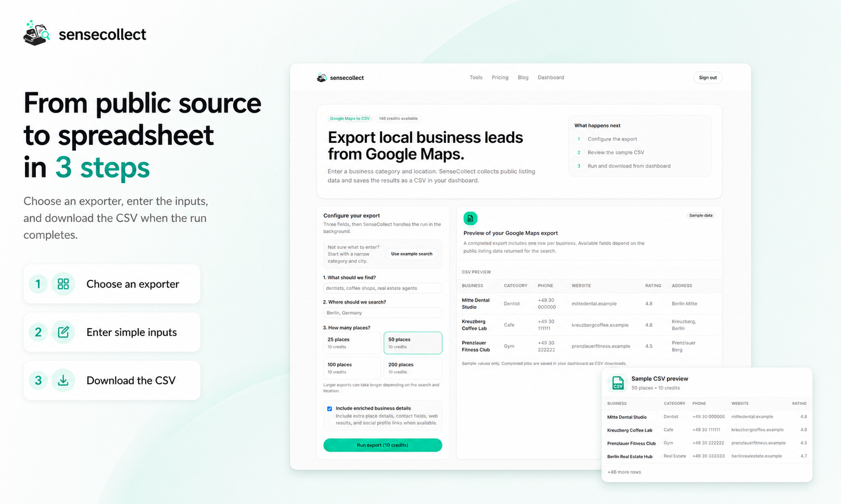
Task: Click Real Estate category in sample card
Action: pyautogui.click(x=675, y=456)
